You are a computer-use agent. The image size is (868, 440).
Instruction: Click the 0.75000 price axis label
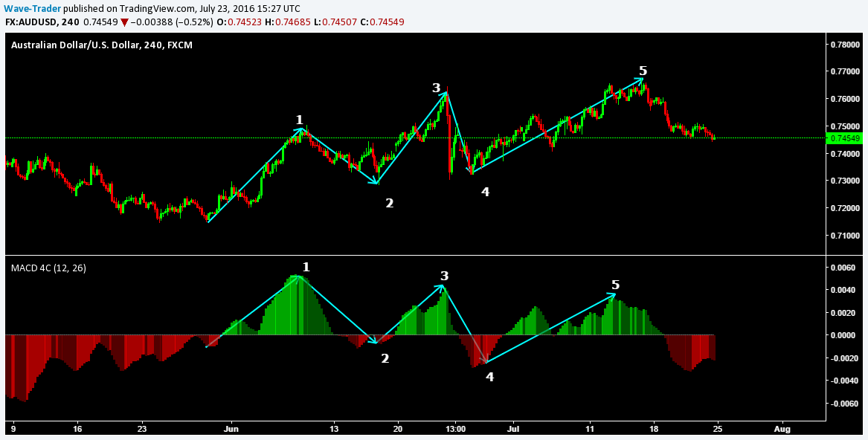[845, 126]
